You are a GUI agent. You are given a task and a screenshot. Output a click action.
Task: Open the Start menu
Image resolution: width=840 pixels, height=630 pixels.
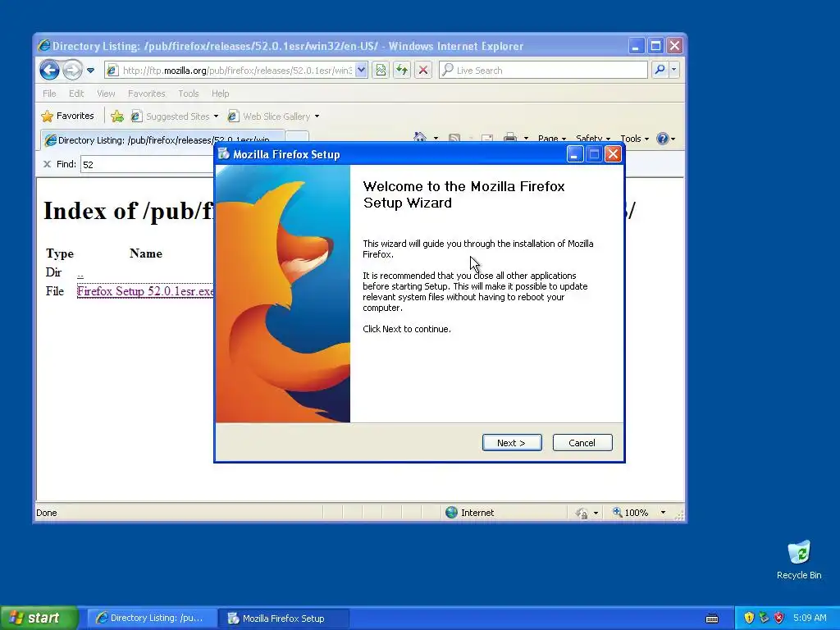(39, 618)
